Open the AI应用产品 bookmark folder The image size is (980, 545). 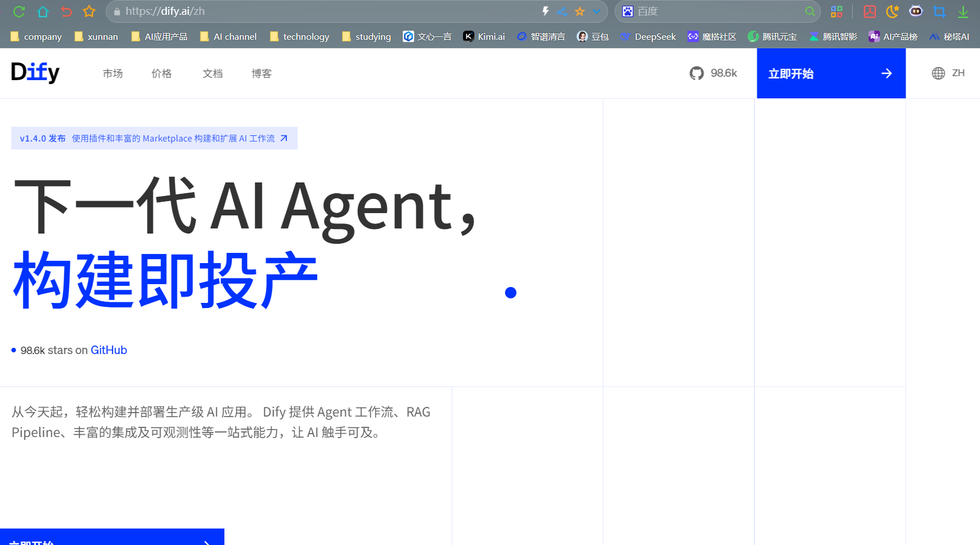click(x=159, y=36)
